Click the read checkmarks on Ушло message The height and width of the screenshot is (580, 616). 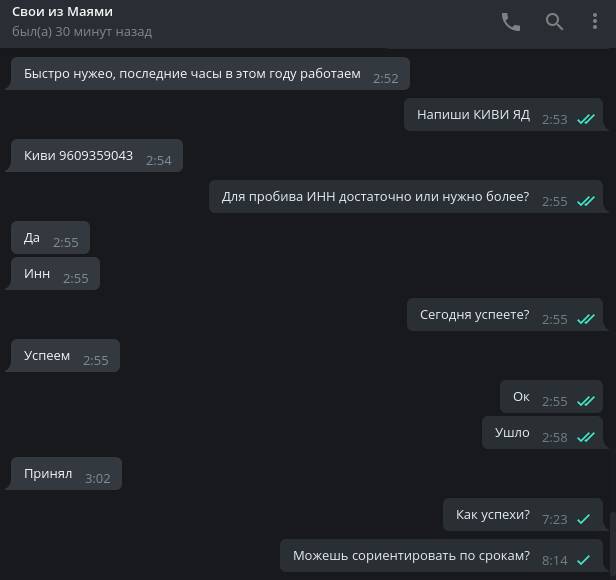click(586, 437)
